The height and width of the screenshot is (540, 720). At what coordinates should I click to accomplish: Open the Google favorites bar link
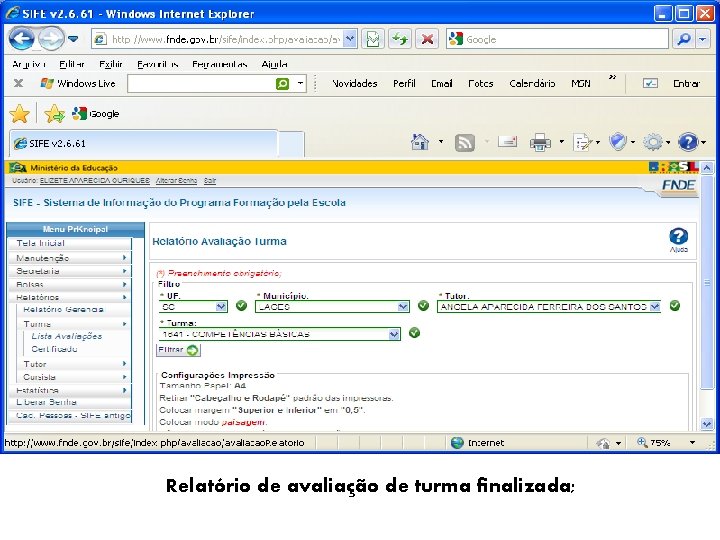(x=96, y=114)
